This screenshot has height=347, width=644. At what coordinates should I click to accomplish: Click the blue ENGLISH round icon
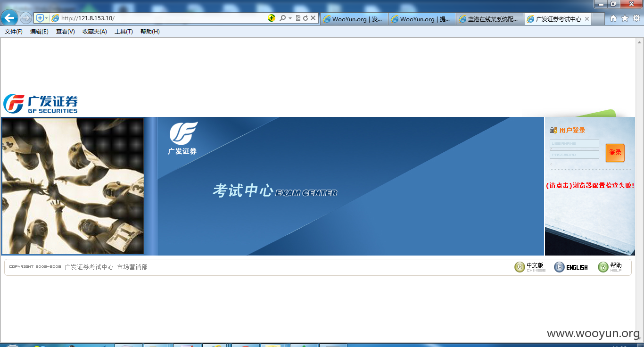[559, 267]
